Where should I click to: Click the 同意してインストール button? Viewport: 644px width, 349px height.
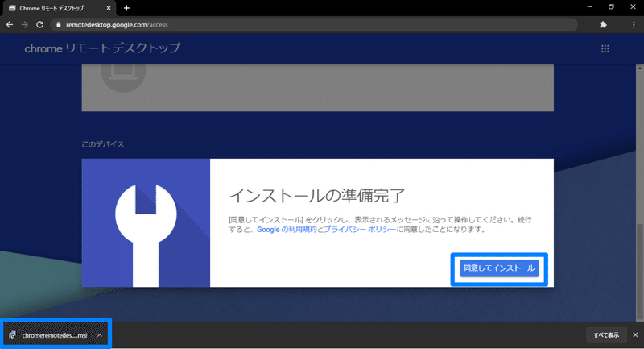pyautogui.click(x=499, y=268)
